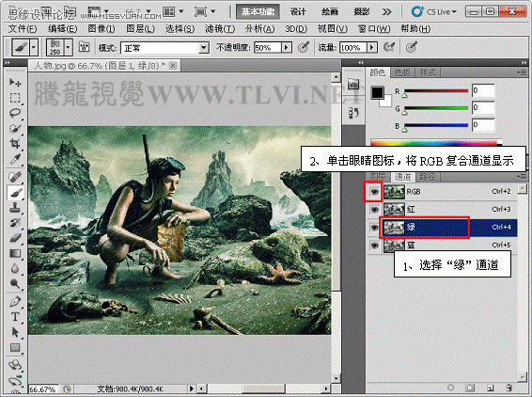Screen dimensions: 532x397
Task: Delete current channel trash icon
Action: click(509, 388)
